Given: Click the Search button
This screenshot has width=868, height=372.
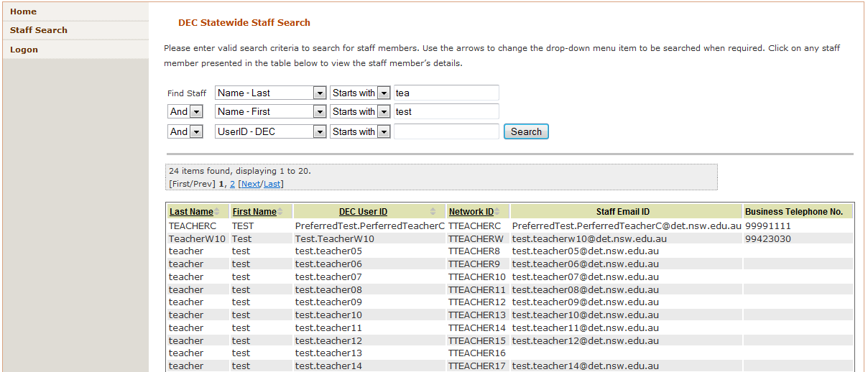Looking at the screenshot, I should tap(526, 131).
